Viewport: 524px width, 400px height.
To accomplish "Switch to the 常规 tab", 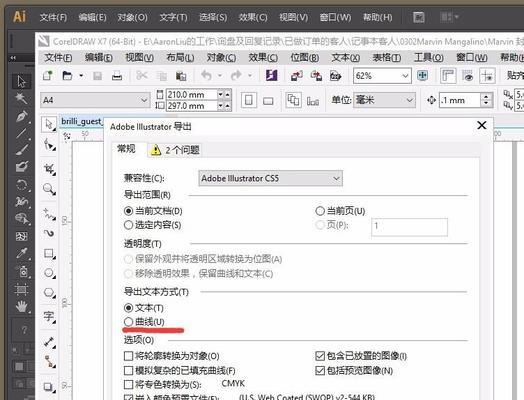I will [x=126, y=149].
